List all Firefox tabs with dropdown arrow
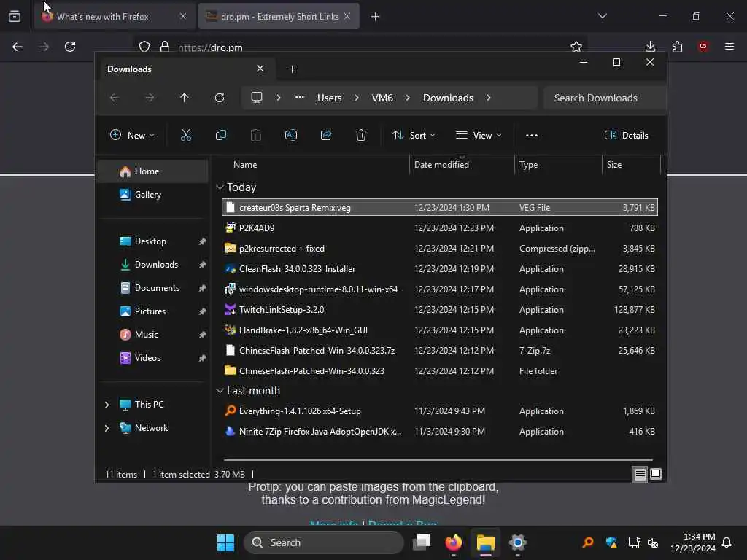747x560 pixels. 603,16
